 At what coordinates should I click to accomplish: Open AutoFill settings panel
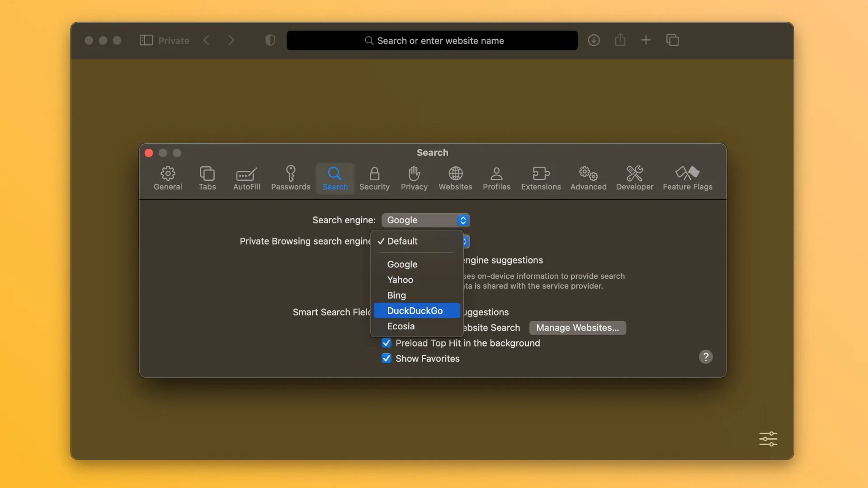point(246,178)
